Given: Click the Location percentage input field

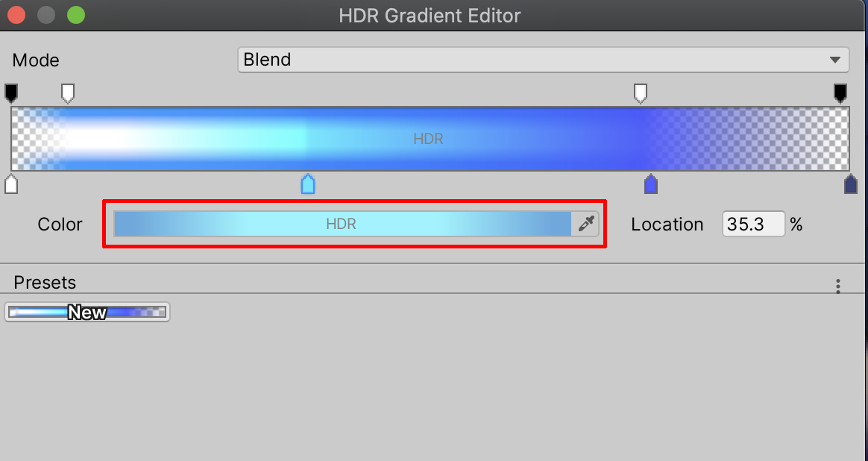Looking at the screenshot, I should [x=753, y=224].
